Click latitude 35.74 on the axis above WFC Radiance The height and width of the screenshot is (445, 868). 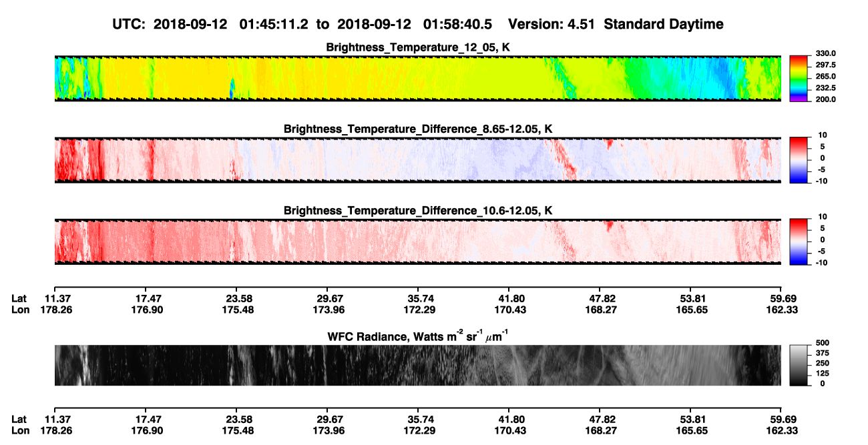coord(418,299)
